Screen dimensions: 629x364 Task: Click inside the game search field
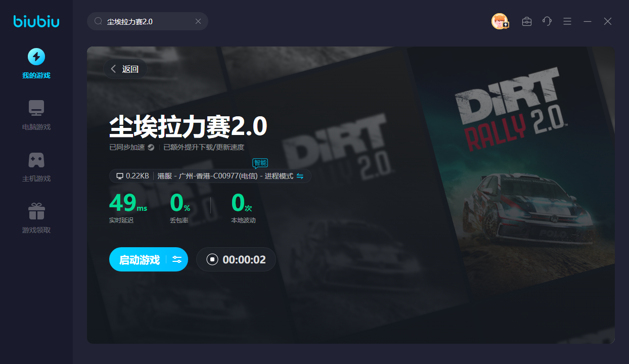[x=147, y=21]
